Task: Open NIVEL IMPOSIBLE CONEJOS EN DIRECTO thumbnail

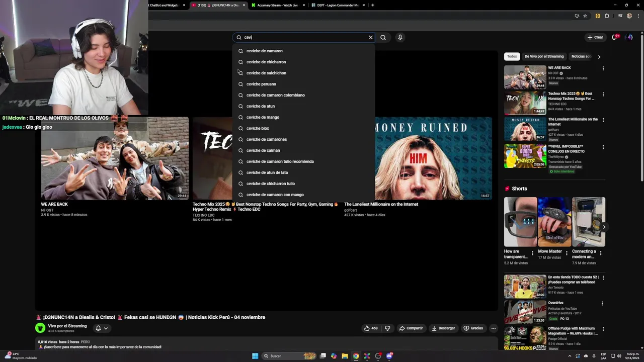Action: pos(525,156)
